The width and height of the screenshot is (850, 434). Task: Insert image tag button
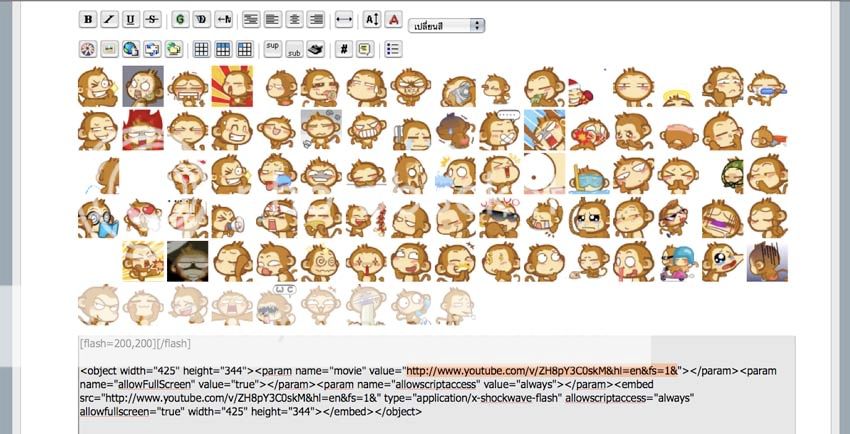(x=109, y=49)
